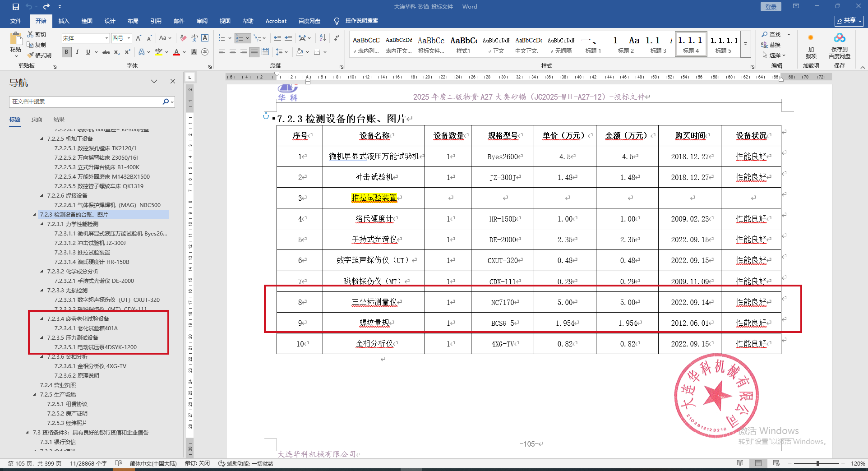868x471 pixels.
Task: Click the Sort (A-Z) icon
Action: pyautogui.click(x=323, y=38)
